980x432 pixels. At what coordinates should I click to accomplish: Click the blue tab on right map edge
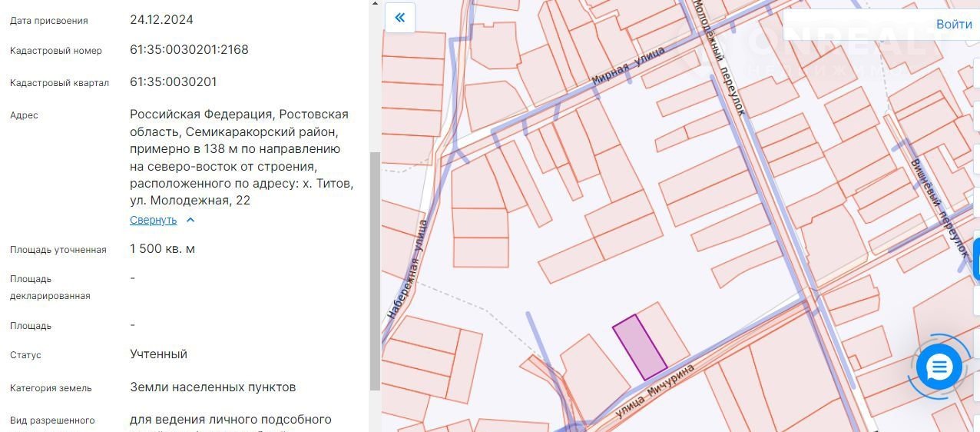pos(976,259)
